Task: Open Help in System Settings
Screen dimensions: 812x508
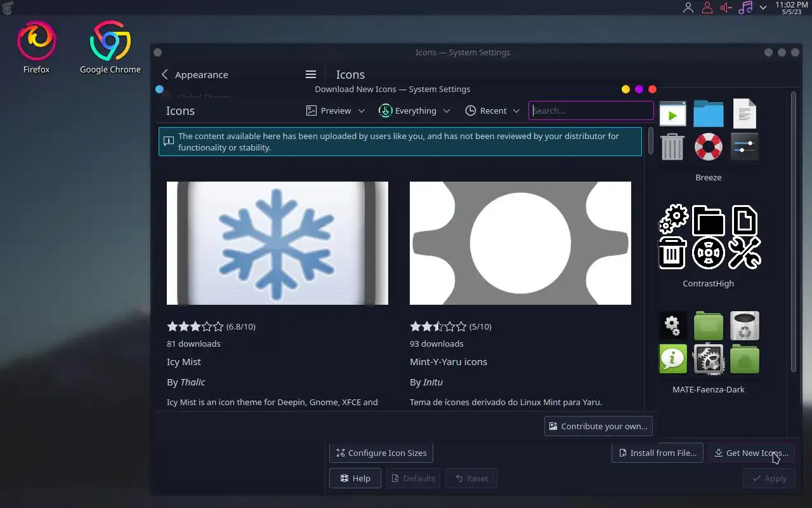Action: [355, 478]
